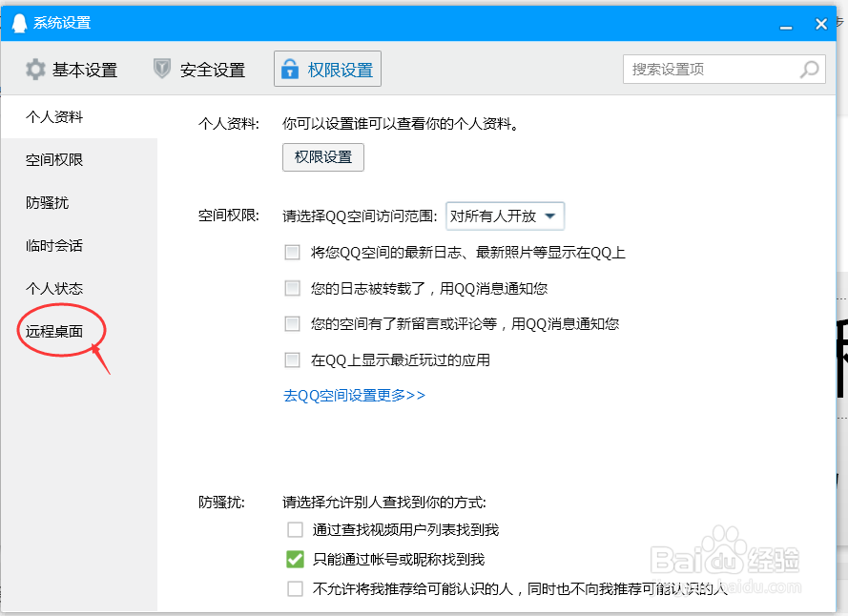
Task: Switch to the 安全设置 tab
Action: [211, 69]
